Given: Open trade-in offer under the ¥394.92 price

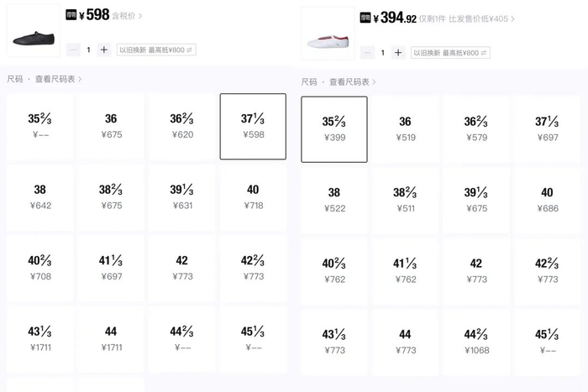Looking at the screenshot, I should click(x=450, y=53).
